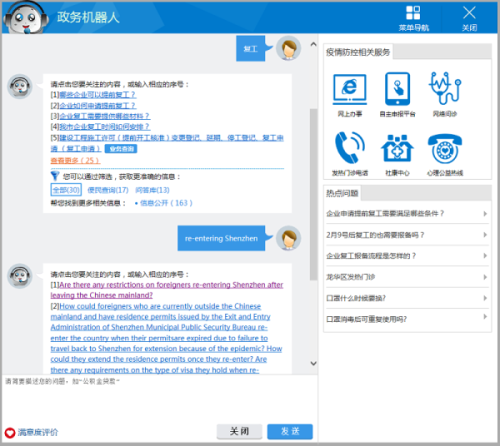
Task: Click the robot mascot logo in header
Action: click(25, 18)
